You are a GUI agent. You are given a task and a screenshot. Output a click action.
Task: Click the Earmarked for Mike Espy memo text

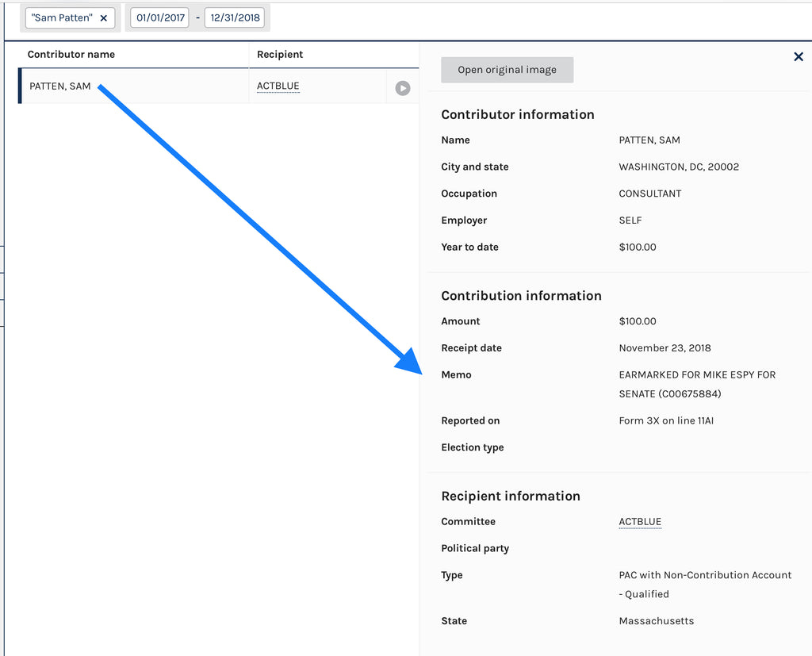pyautogui.click(x=696, y=384)
